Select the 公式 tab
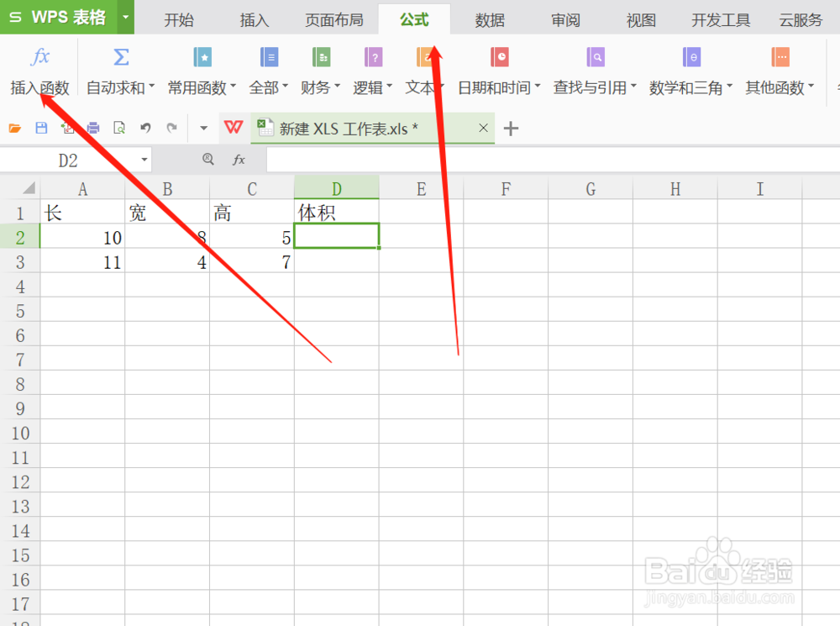Screen dimensions: 840x626 coord(414,19)
